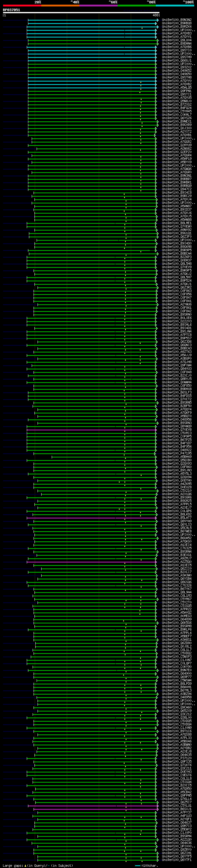Click the UniRef100_P37120 label
This screenshot has height=868, width=197.
click(176, 758)
